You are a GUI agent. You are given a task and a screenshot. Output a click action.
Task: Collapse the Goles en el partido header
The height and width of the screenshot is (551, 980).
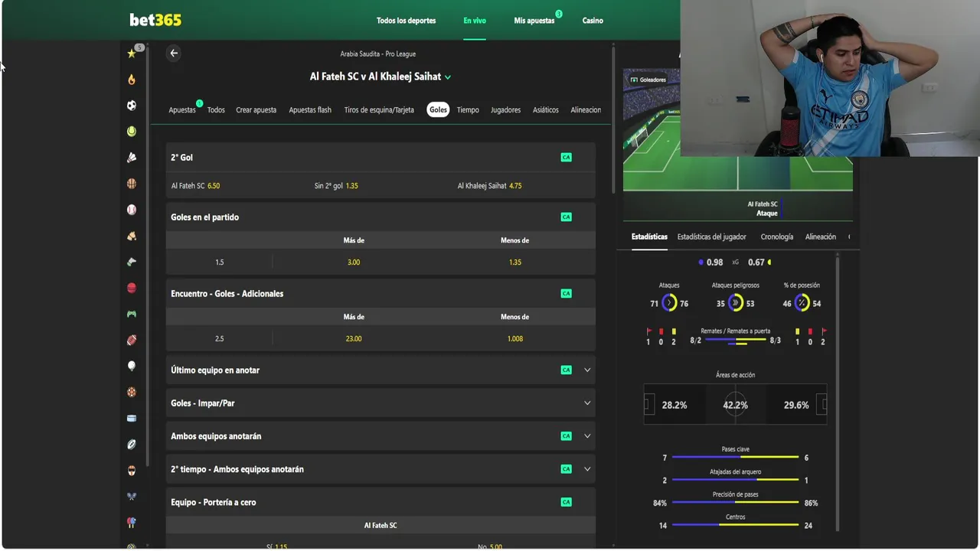(381, 217)
